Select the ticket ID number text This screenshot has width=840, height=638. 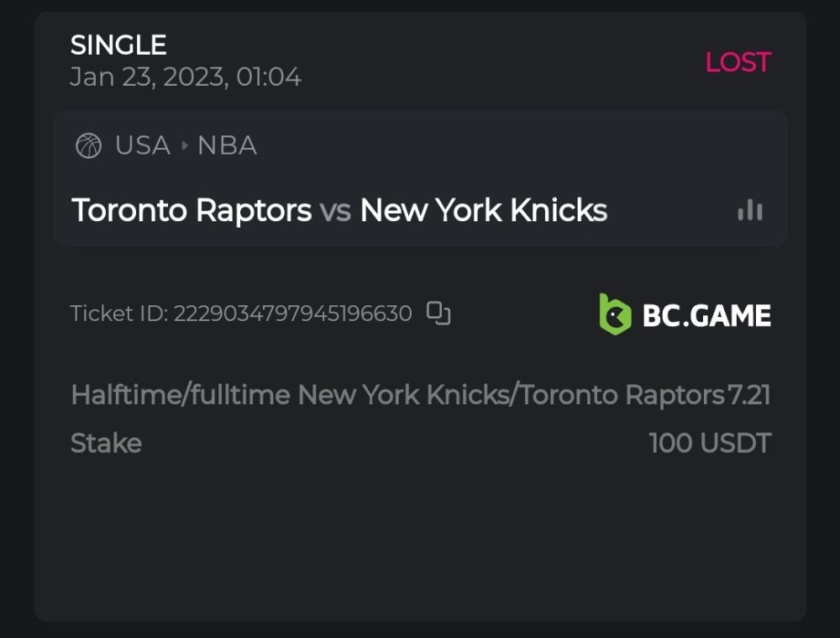(x=292, y=314)
